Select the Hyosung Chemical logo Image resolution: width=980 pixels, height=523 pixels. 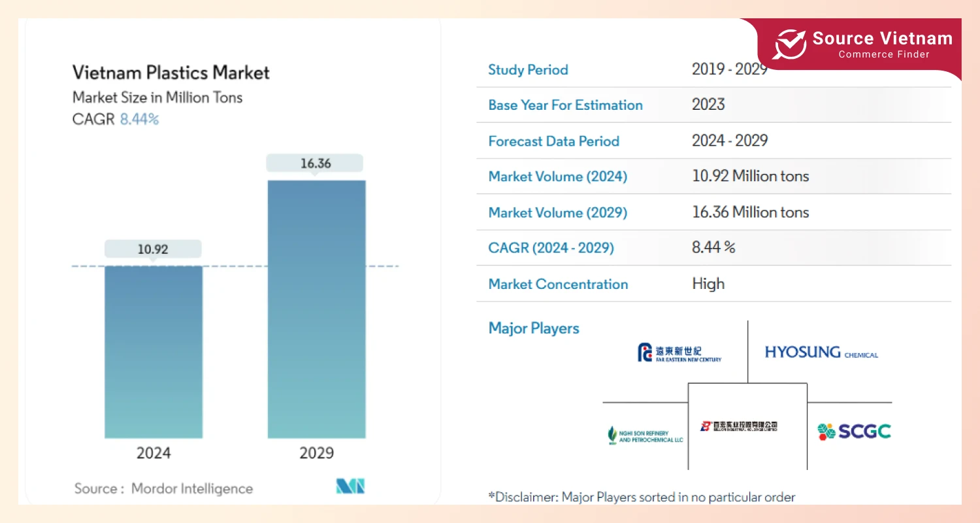[821, 352]
